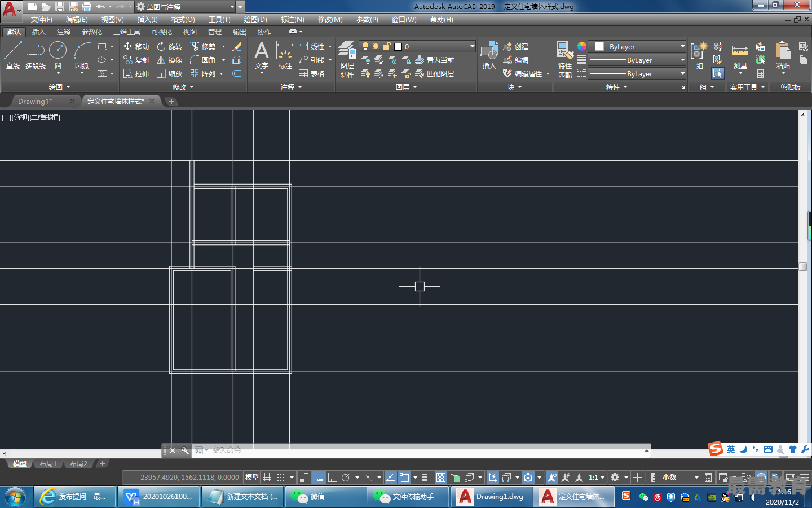Toggle ortho mode in status bar

pos(332,478)
